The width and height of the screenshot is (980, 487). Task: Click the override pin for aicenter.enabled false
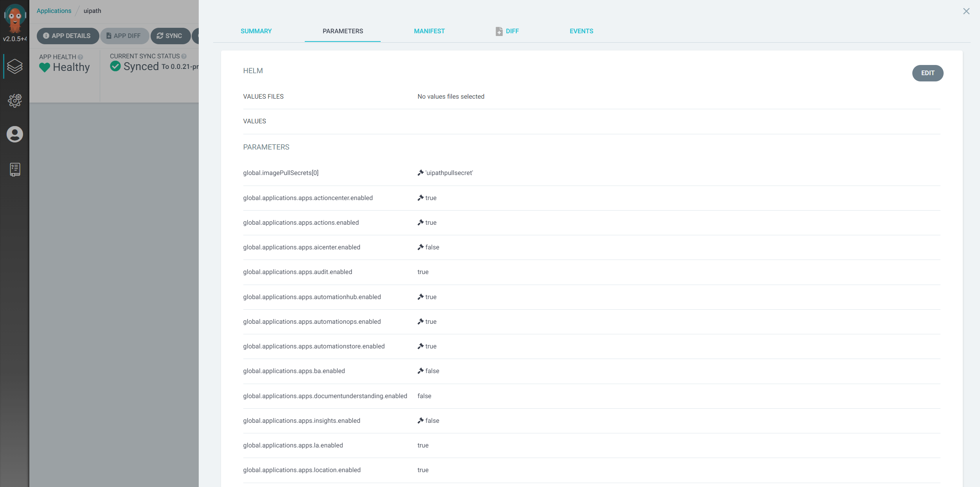coord(420,247)
